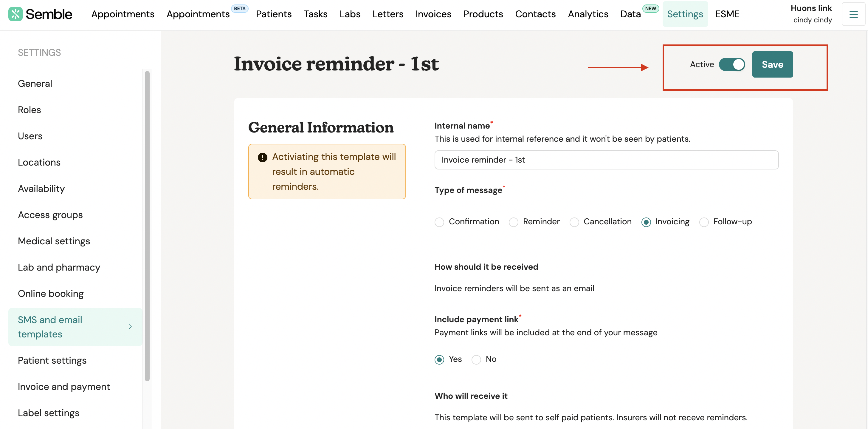Choose Yes for include payment link
Image resolution: width=868 pixels, height=429 pixels.
click(x=439, y=359)
